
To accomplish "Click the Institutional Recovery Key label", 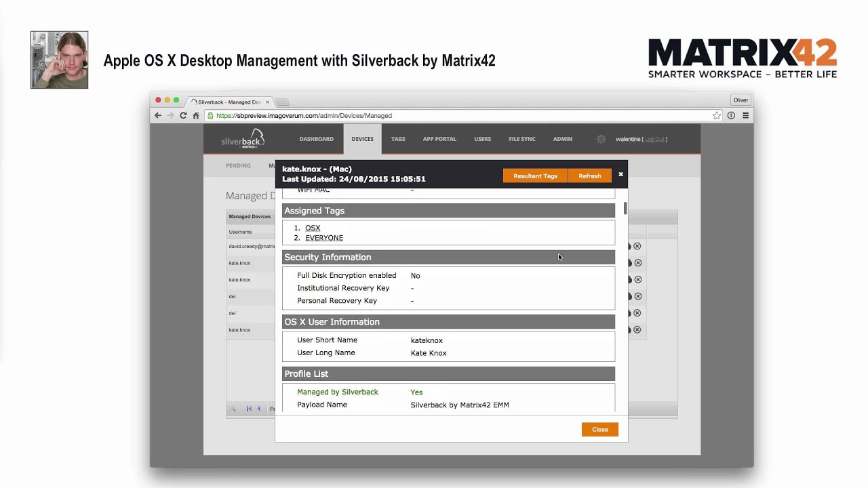I will [x=343, y=288].
